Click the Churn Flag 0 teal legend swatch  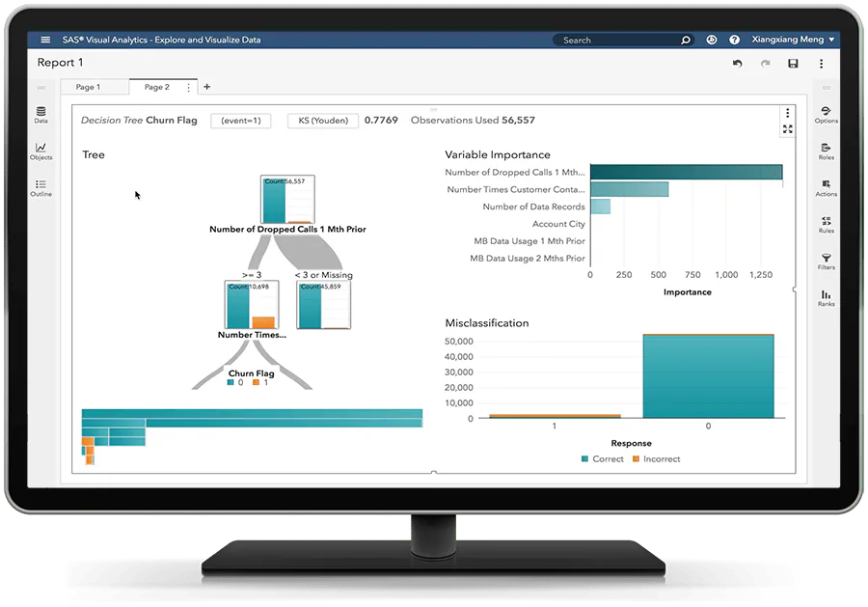pos(231,383)
